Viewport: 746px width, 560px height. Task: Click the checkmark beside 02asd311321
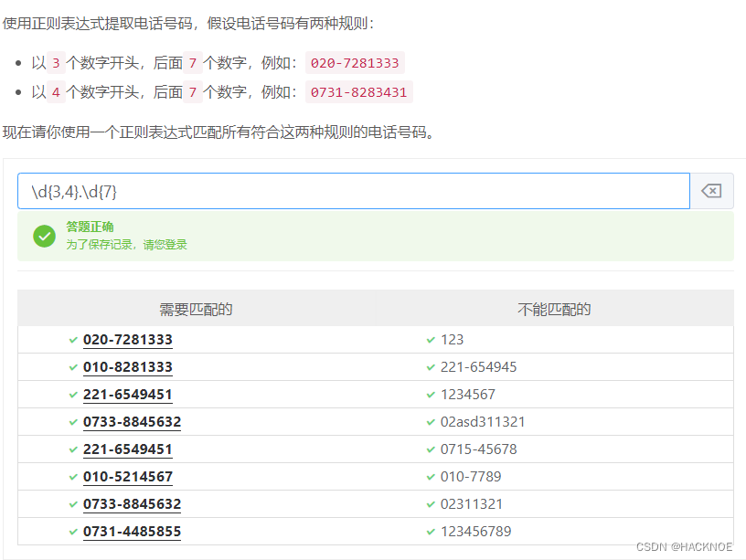431,422
